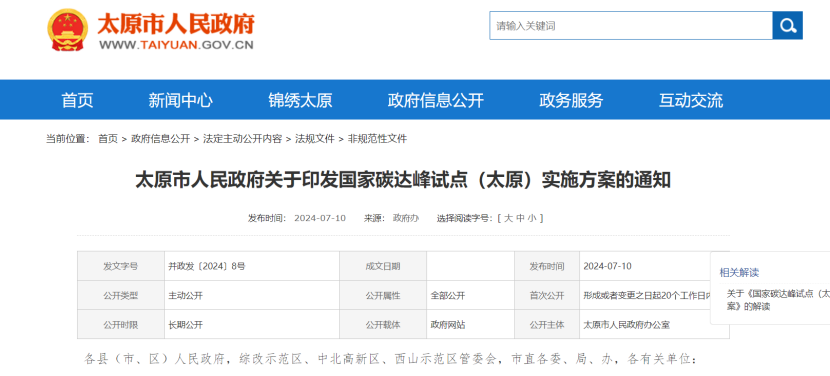
Task: Open the related interpretation article link
Action: [x=778, y=300]
